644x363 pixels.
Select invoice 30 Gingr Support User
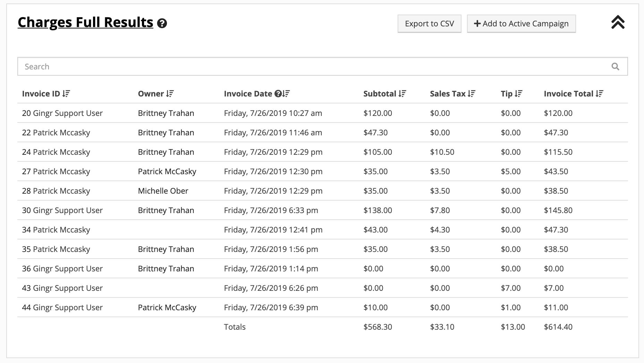pos(62,210)
